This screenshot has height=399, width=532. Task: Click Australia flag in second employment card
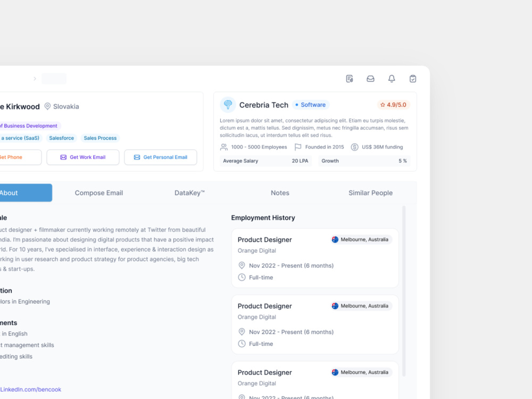pyautogui.click(x=335, y=306)
